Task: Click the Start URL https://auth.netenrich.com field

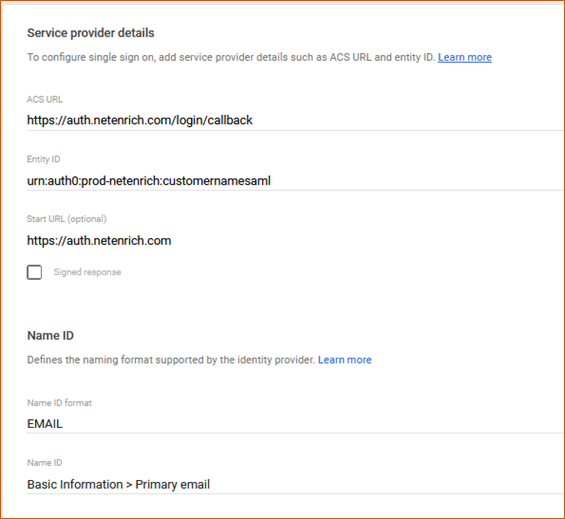Action: [x=295, y=240]
